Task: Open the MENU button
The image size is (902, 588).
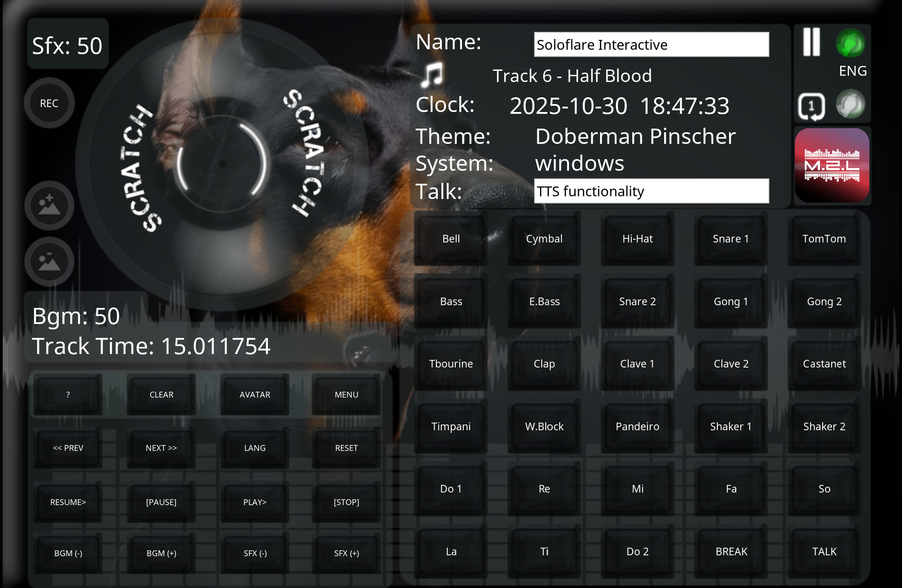Action: [346, 394]
